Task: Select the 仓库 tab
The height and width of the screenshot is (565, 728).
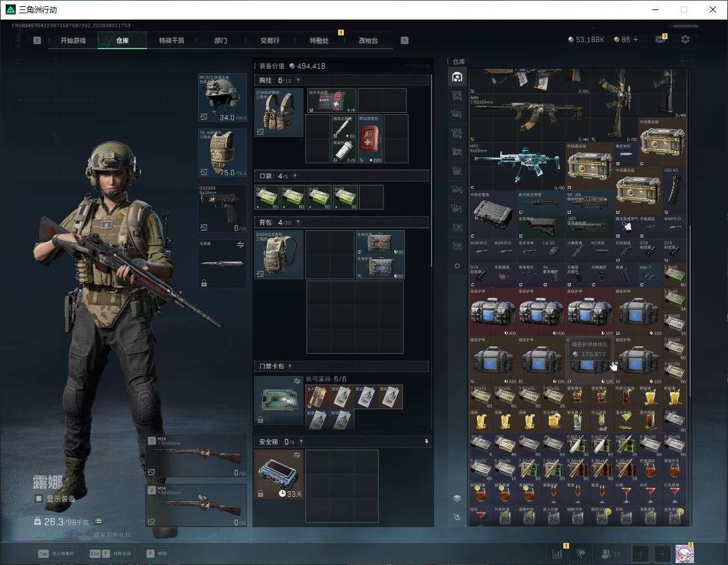Action: [122, 40]
